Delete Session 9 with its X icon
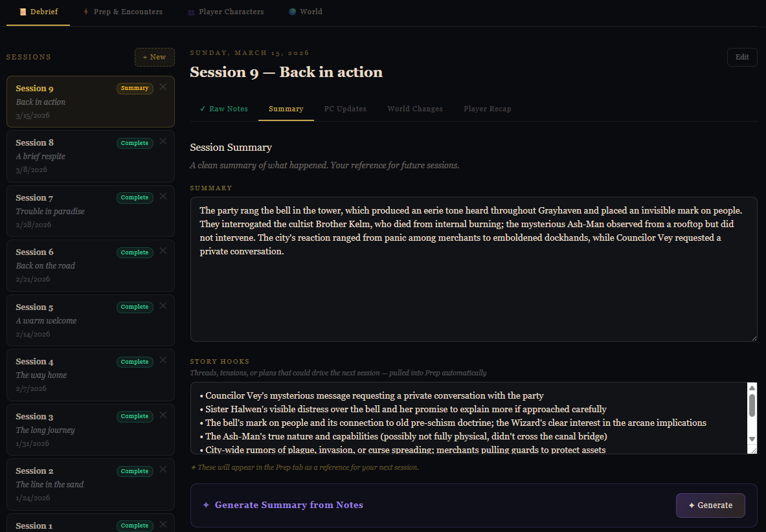Viewport: 766px width, 532px height. [x=163, y=87]
